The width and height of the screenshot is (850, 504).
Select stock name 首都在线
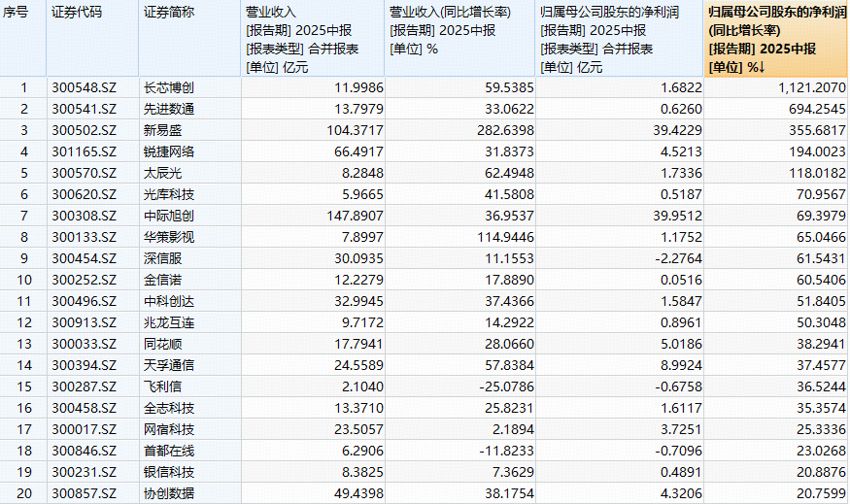[169, 451]
